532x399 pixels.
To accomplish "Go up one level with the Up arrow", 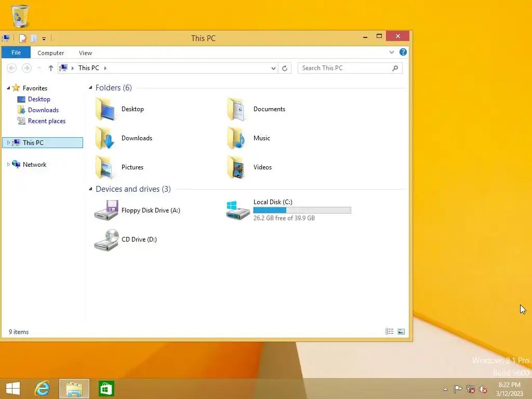I will point(50,68).
